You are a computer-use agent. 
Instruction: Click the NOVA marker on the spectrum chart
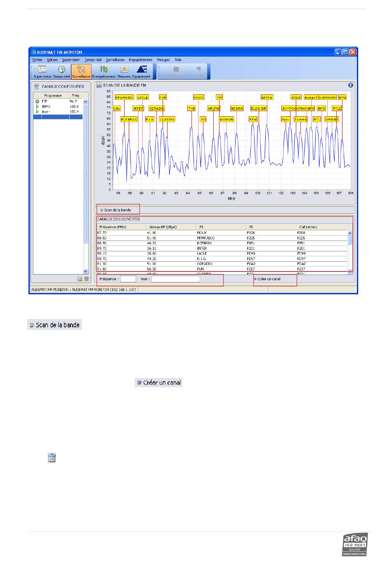(198, 97)
